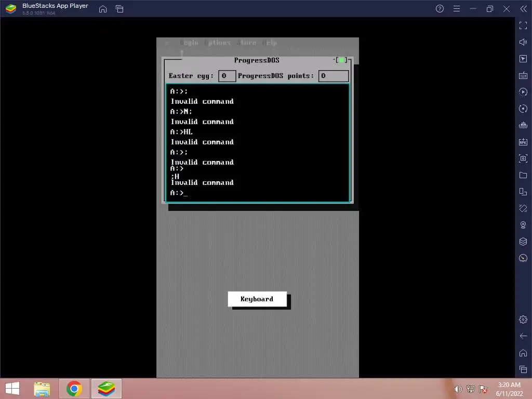This screenshot has width=532, height=399.
Task: Open the media folder icon in sidebar
Action: (x=523, y=175)
